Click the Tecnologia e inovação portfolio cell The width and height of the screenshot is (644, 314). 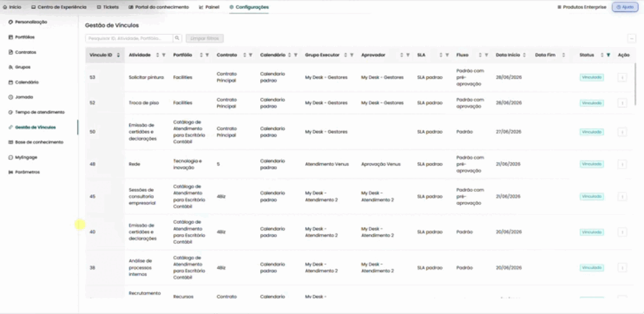coord(187,164)
